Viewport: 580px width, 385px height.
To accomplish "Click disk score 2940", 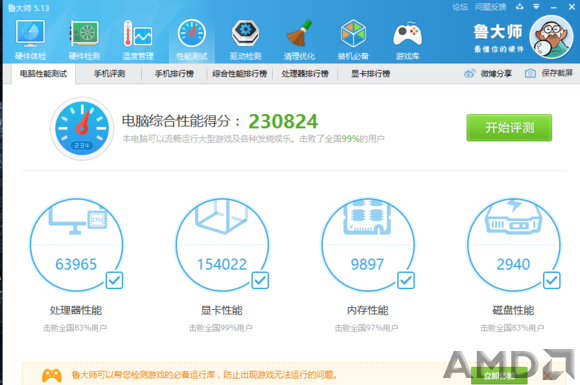I will pos(513,264).
